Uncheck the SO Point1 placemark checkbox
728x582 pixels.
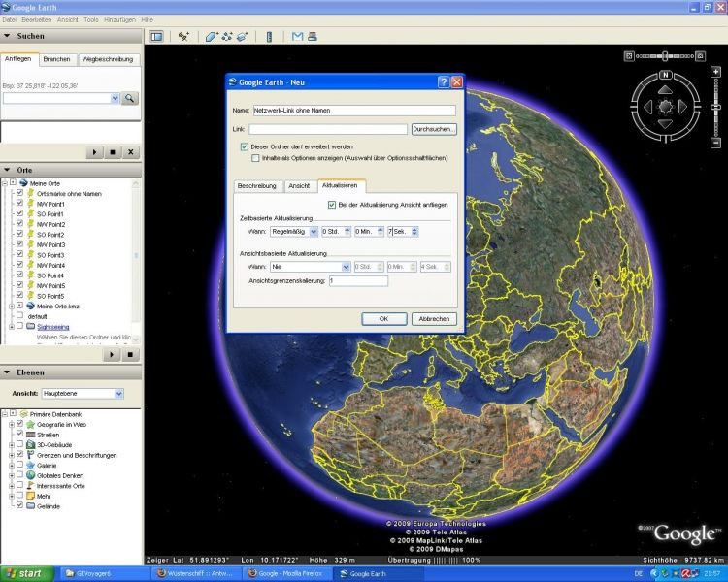click(x=19, y=213)
